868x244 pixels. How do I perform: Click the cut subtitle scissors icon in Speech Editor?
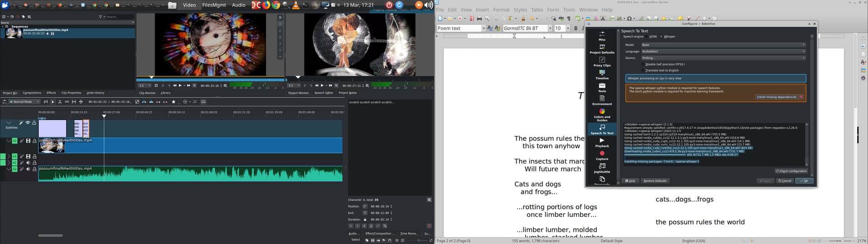pos(371,226)
